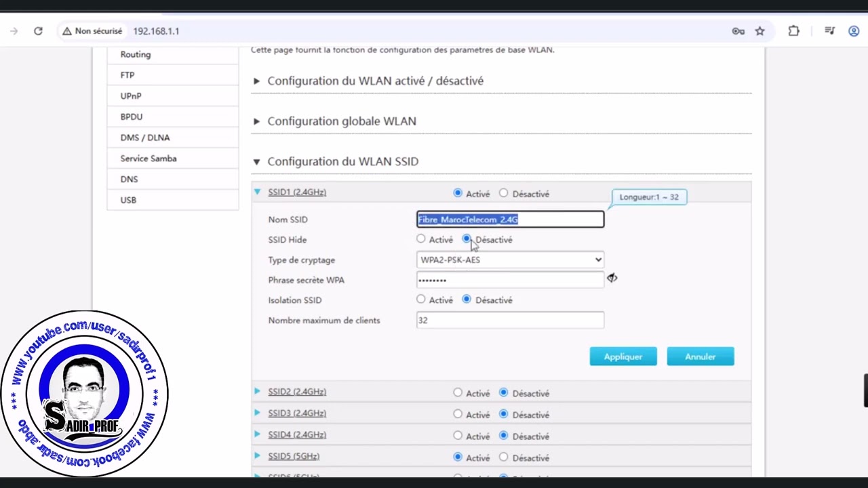The image size is (868, 488).
Task: Open browser profile avatar
Action: pyautogui.click(x=853, y=31)
